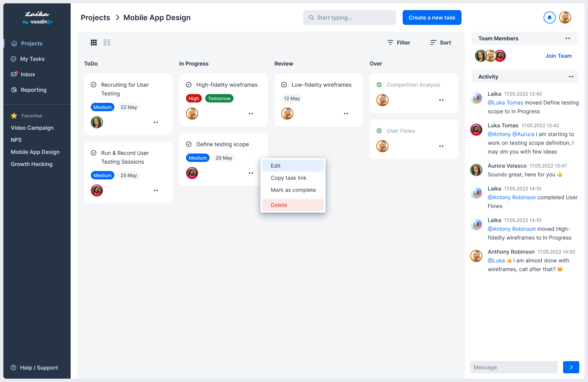This screenshot has height=382, width=588.
Task: Select My Tasks in the sidebar
Action: 32,59
